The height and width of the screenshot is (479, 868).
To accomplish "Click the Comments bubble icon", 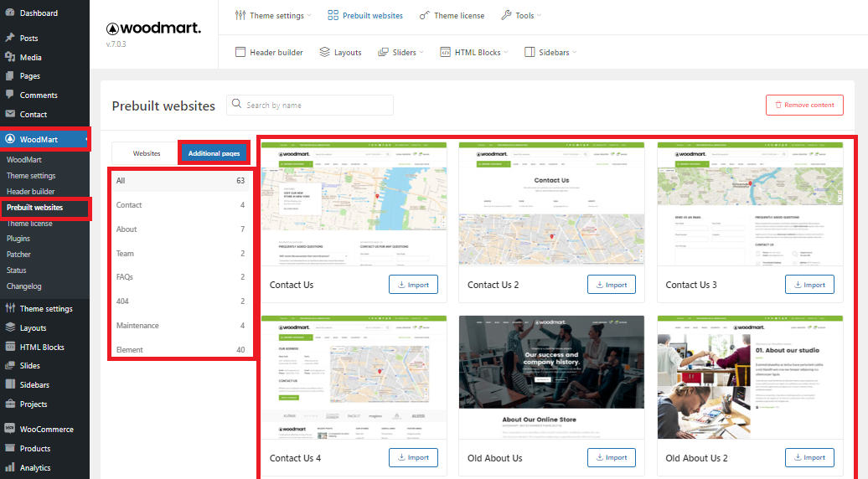I will [x=10, y=95].
